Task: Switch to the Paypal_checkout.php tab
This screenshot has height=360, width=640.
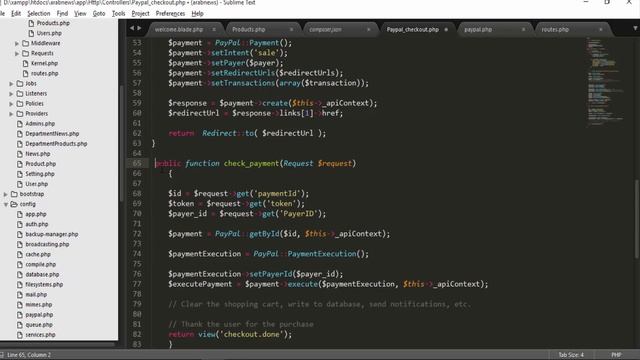Action: [x=412, y=29]
